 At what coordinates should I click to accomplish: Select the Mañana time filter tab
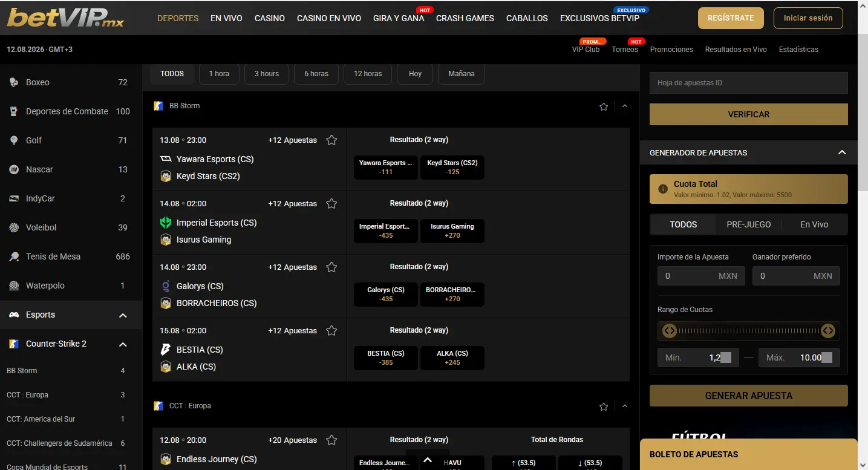click(462, 74)
